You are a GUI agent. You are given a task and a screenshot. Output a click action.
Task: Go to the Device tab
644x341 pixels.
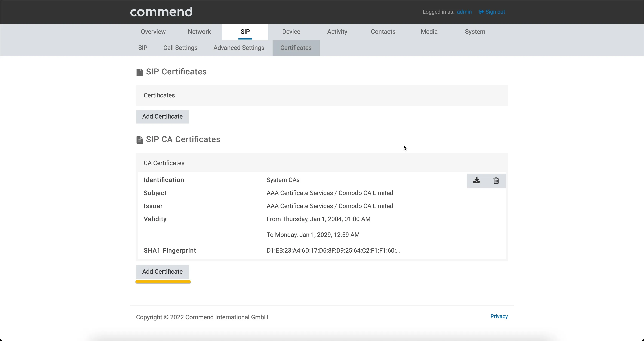click(291, 32)
